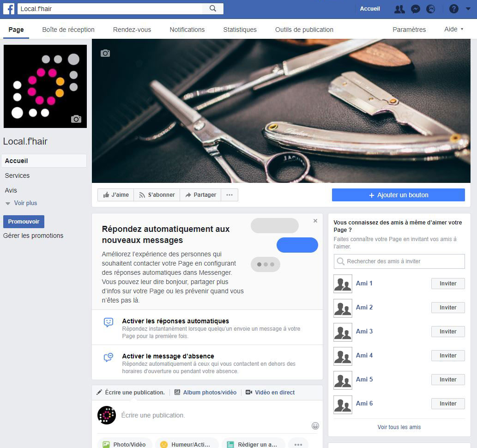Click camera icon on profile picture
Image resolution: width=477 pixels, height=448 pixels.
(x=76, y=119)
